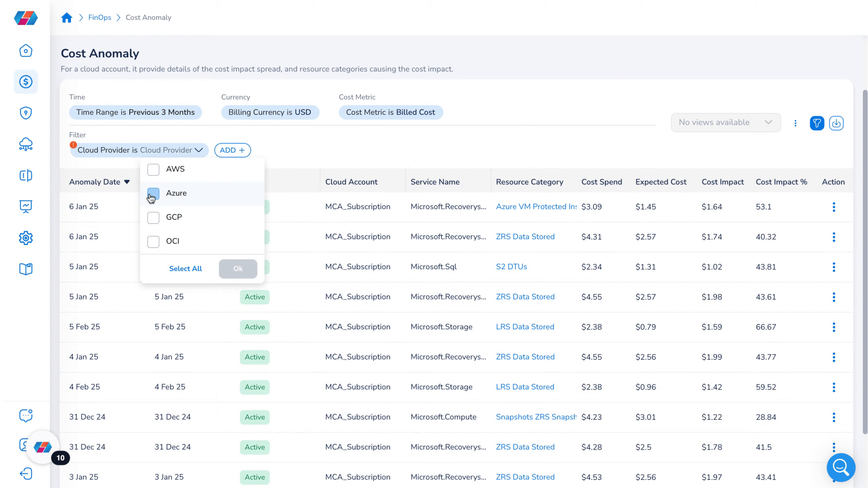Click the Microsoft.Sql service name cell

(x=434, y=267)
